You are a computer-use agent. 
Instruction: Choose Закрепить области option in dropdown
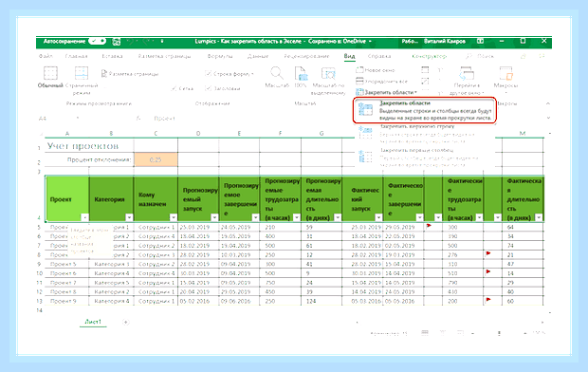coord(425,110)
